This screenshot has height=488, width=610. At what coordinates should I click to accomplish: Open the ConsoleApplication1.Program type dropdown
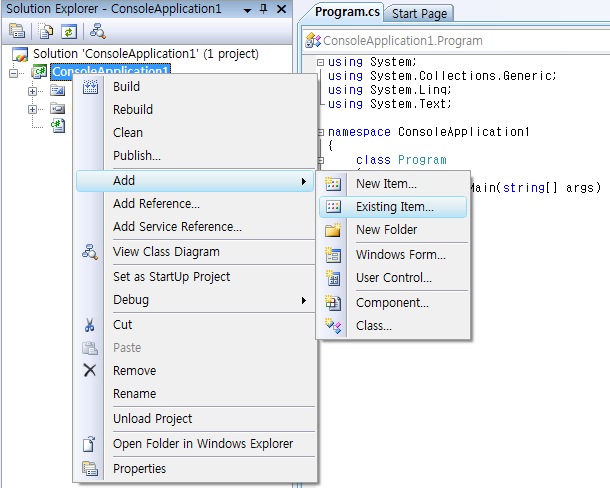(456, 40)
